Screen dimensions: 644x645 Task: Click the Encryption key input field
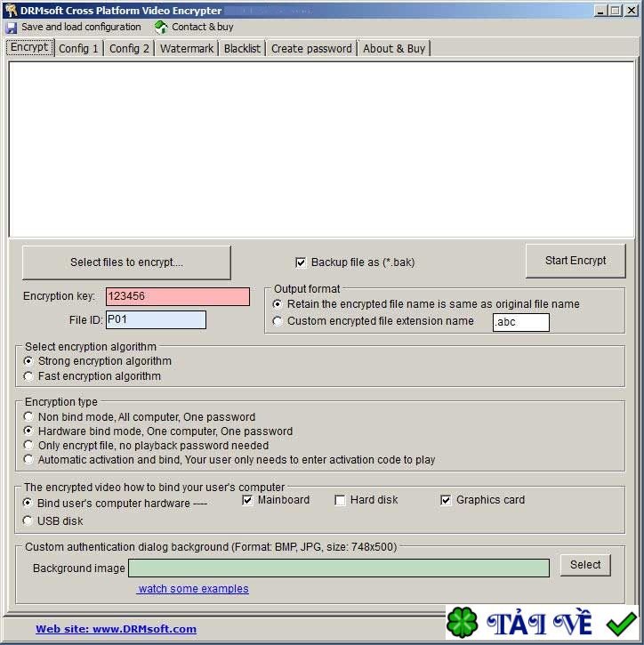coord(178,296)
